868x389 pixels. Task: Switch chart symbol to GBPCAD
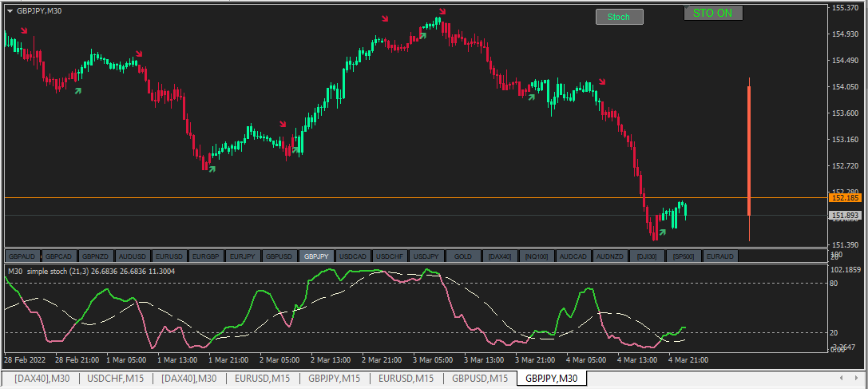coord(58,256)
